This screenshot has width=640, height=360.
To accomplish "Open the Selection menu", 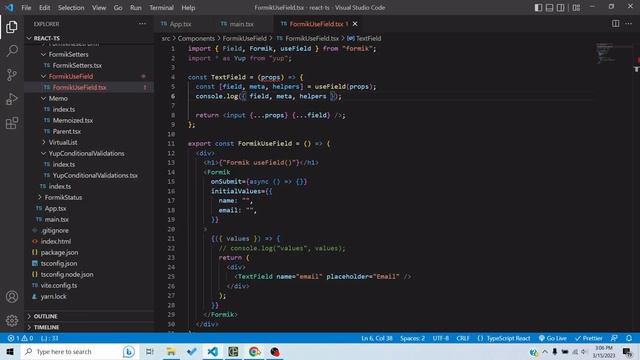I will (x=71, y=8).
